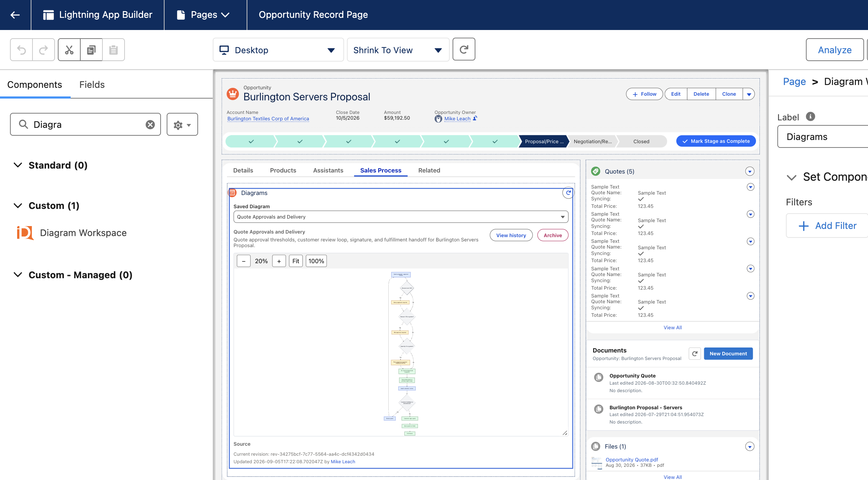Click the Edit button

676,94
